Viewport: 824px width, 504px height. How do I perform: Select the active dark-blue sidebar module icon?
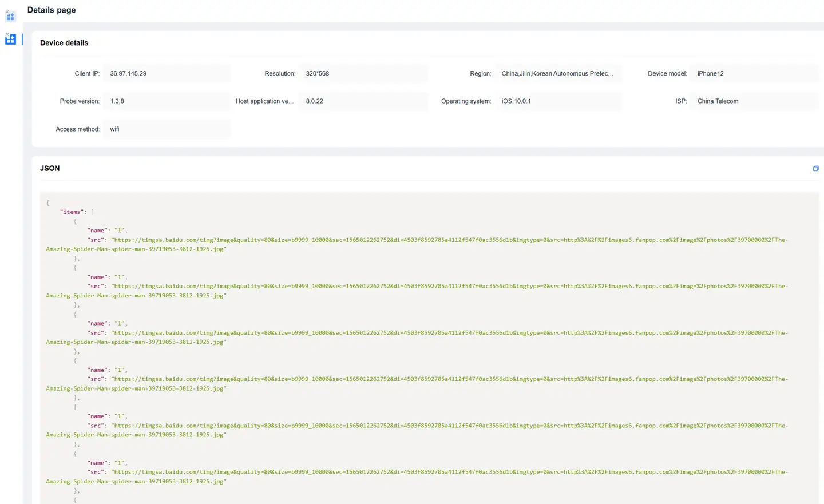pos(11,39)
